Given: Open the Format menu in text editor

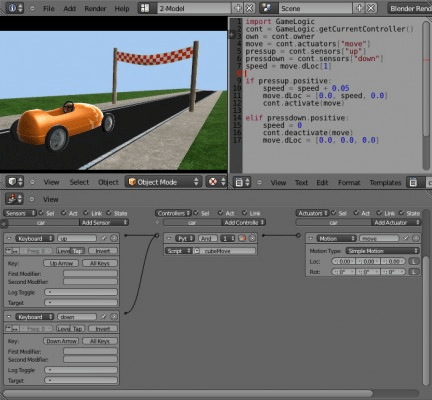Looking at the screenshot, I should 349,183.
